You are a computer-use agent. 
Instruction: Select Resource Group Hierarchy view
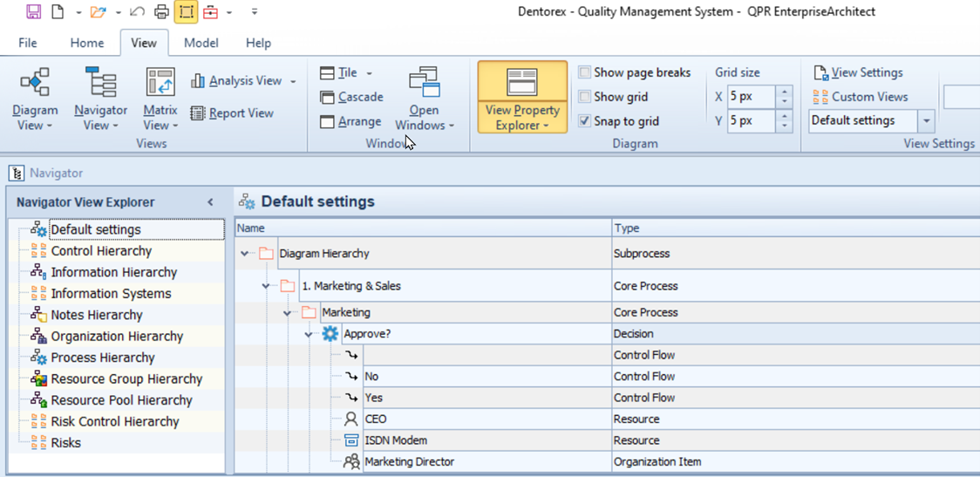[127, 378]
